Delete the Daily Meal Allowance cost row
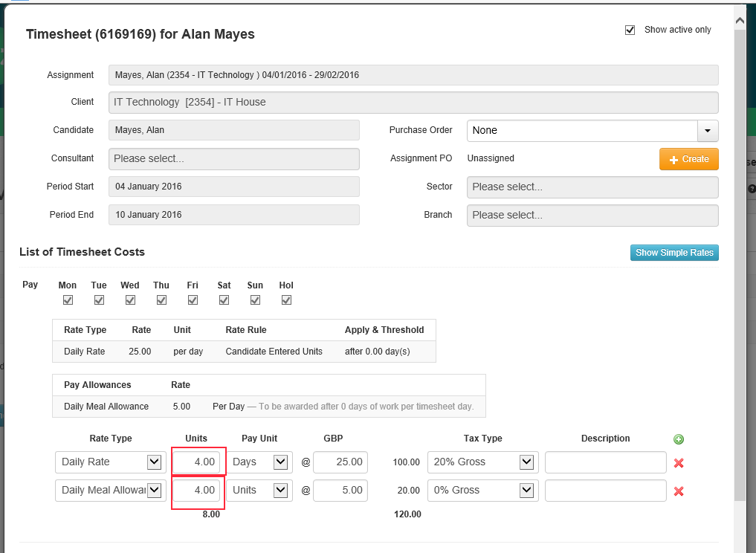 tap(679, 491)
